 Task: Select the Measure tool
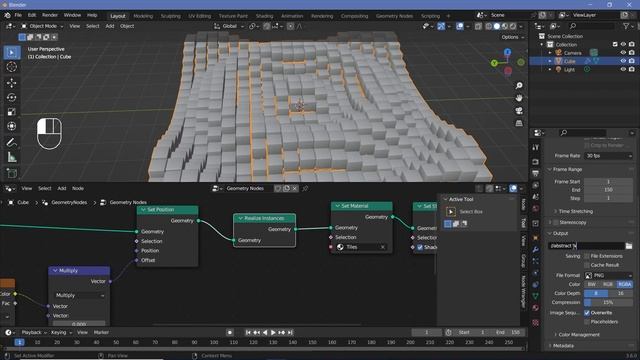(11, 157)
